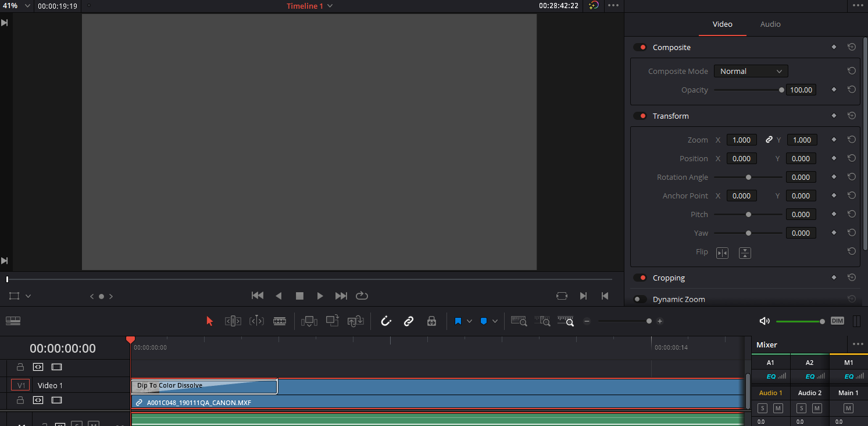The image size is (868, 426).
Task: Open the Composite Mode Normal dropdown
Action: (x=751, y=71)
